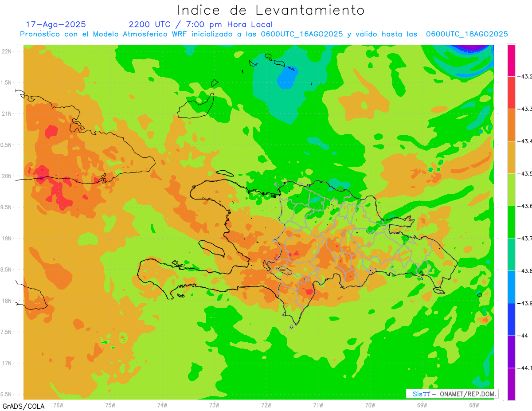Click the colorbar value "-43.3"
The image size is (532, 411).
click(x=524, y=109)
